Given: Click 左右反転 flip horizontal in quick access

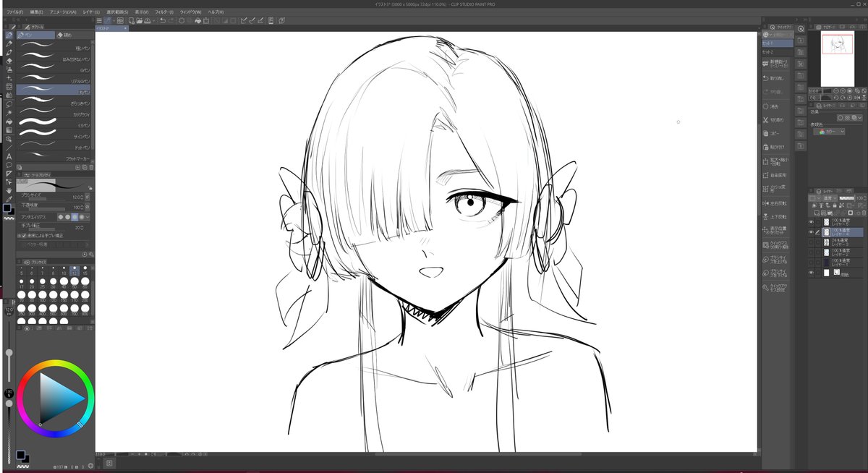Looking at the screenshot, I should 778,203.
